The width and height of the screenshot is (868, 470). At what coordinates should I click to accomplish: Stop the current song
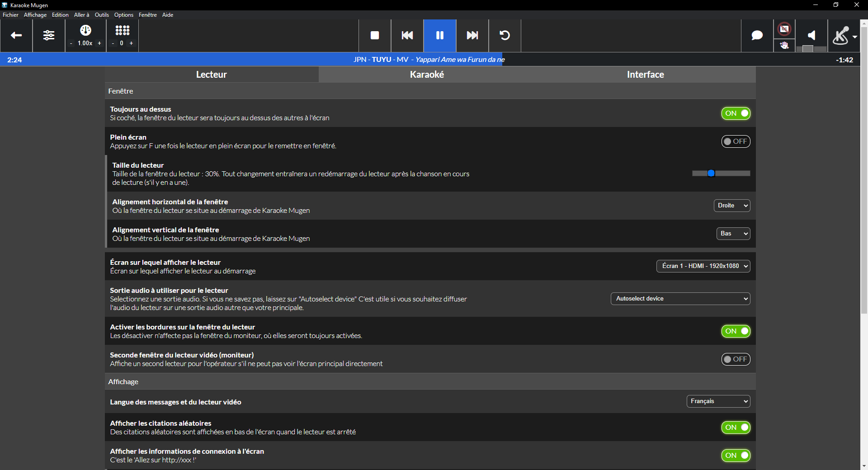tap(375, 35)
